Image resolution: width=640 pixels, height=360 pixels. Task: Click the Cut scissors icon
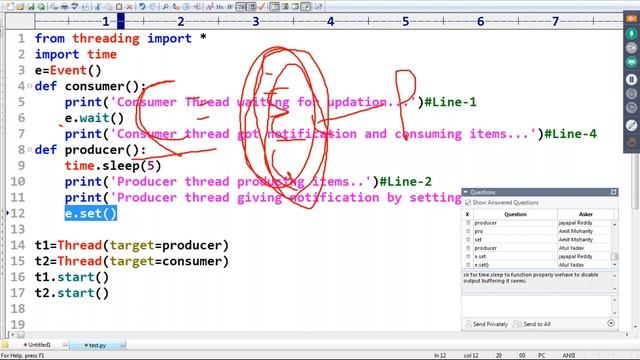(98, 7)
